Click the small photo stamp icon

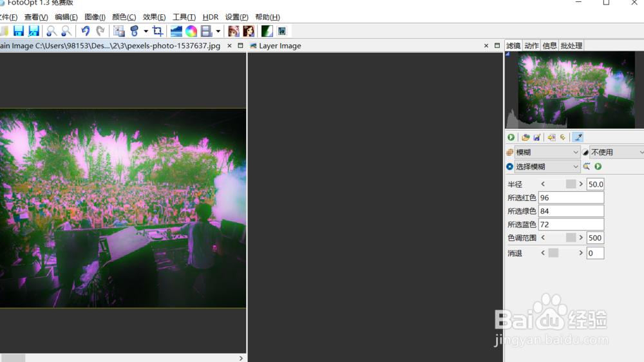coord(282,31)
